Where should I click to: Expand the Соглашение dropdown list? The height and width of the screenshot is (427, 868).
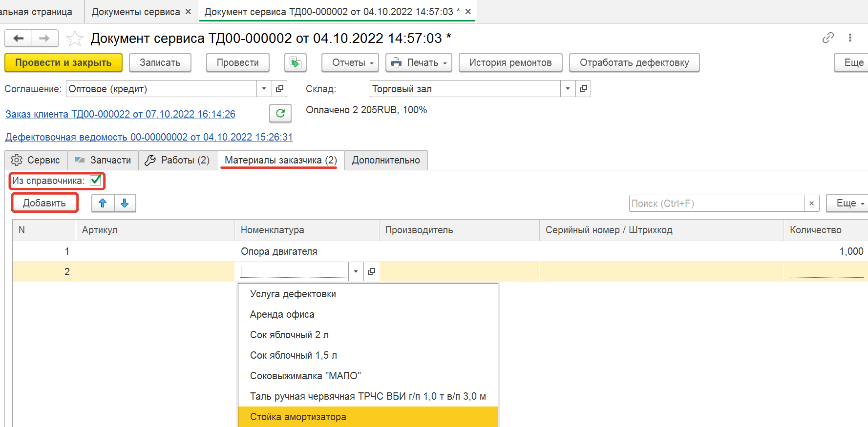click(x=264, y=89)
